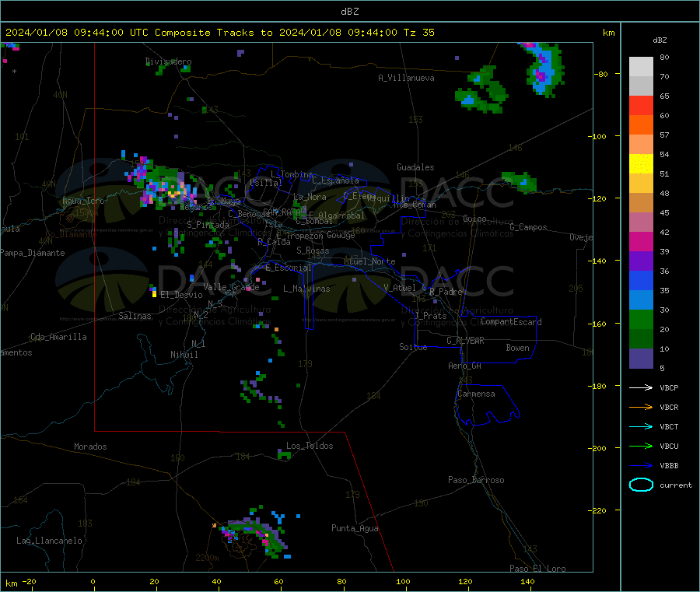Click the 0 km x-axis tick label

click(93, 581)
